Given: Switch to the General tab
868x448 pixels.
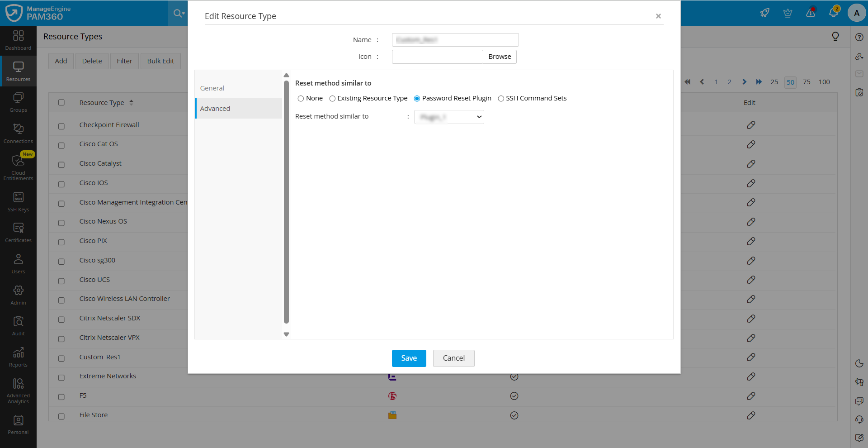Looking at the screenshot, I should point(212,88).
